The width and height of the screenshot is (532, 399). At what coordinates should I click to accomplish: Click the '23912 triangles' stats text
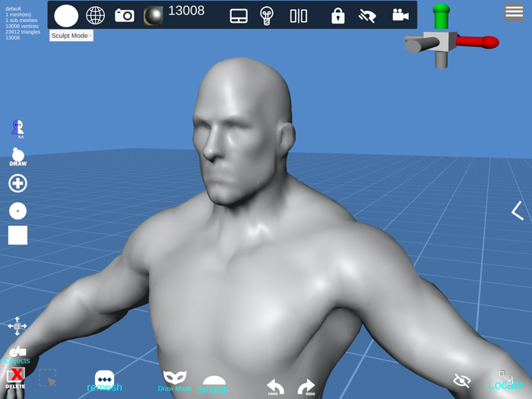tap(23, 32)
